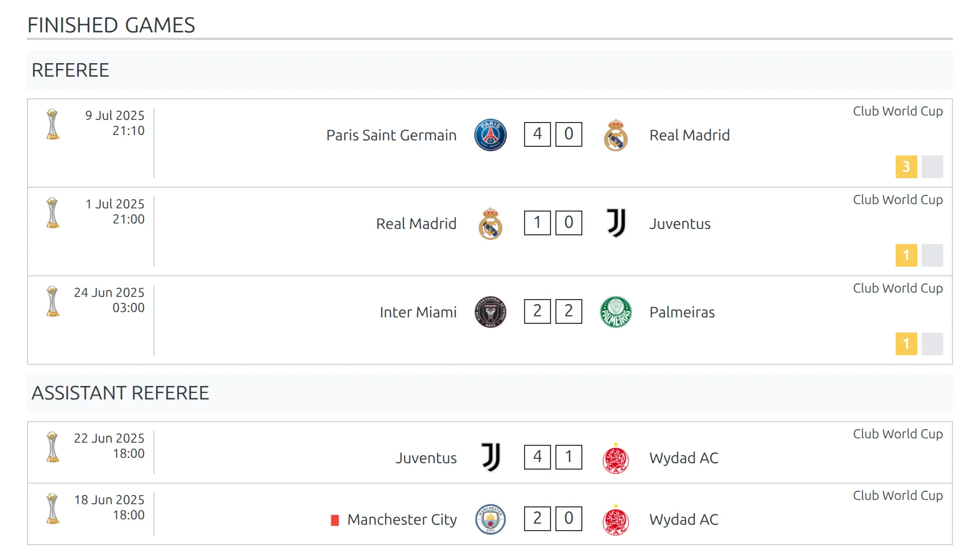The image size is (980, 556).
Task: Open the Paris Saint Germain team link
Action: tap(391, 135)
